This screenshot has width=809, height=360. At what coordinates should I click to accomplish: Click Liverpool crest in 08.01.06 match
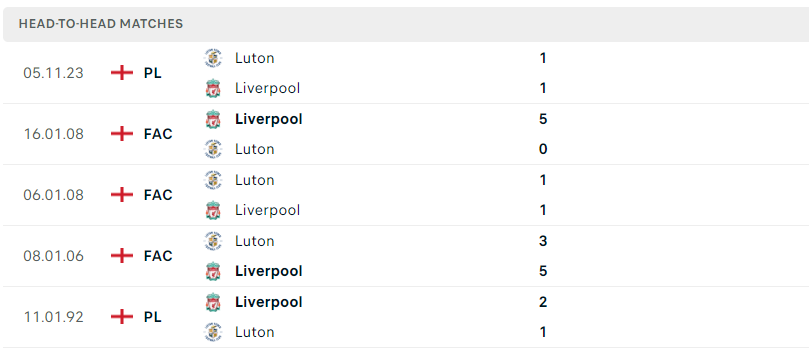213,271
